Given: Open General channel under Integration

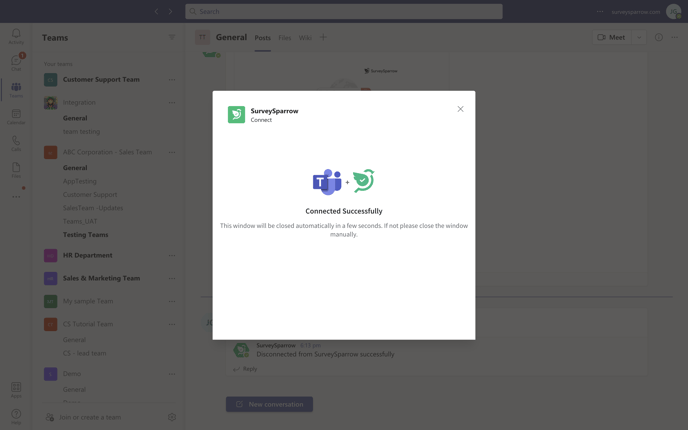Looking at the screenshot, I should click(75, 118).
